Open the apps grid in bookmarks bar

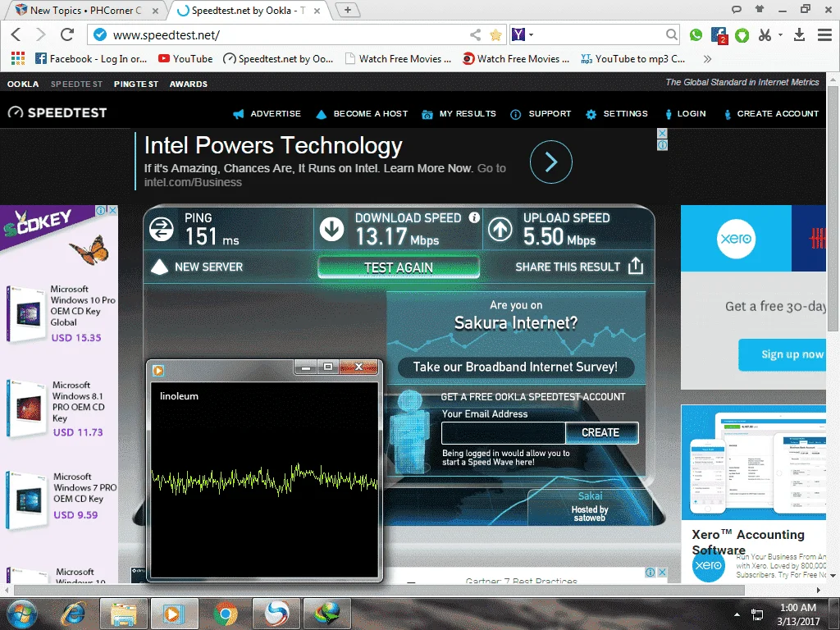click(18, 58)
